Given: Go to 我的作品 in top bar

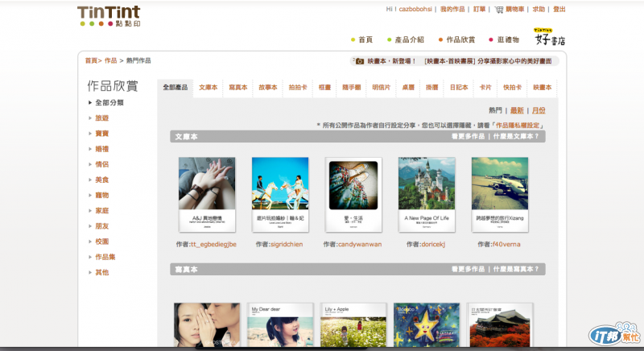Looking at the screenshot, I should 452,9.
